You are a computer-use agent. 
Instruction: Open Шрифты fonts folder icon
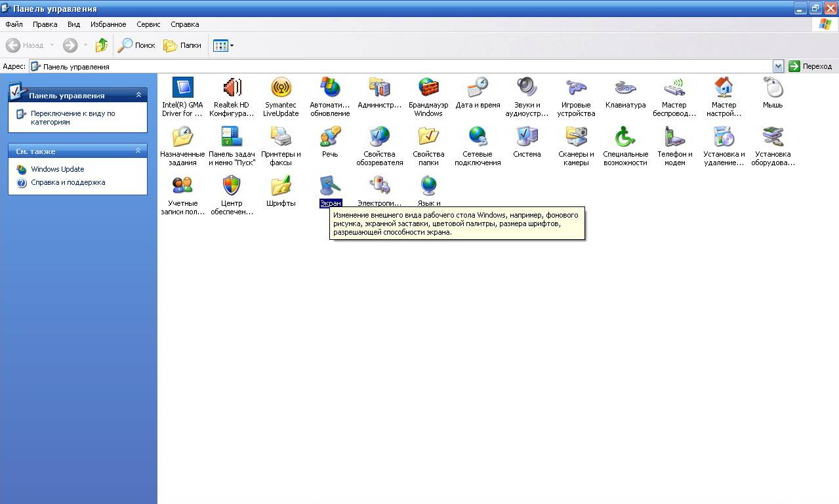click(x=281, y=185)
